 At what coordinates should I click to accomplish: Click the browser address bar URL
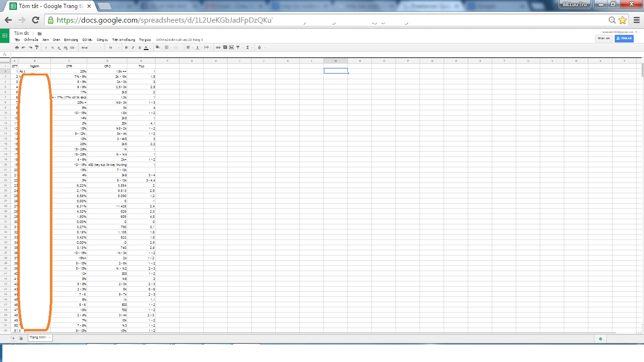pyautogui.click(x=164, y=20)
